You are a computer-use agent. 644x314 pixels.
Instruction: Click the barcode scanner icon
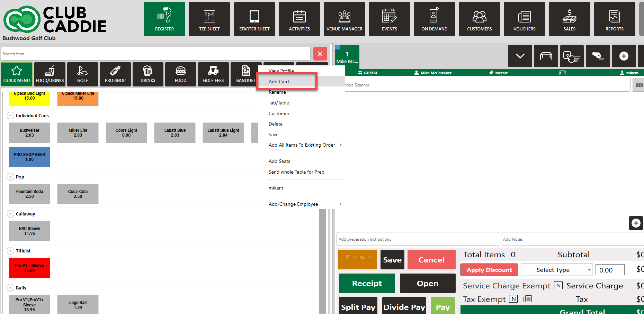[x=639, y=85]
